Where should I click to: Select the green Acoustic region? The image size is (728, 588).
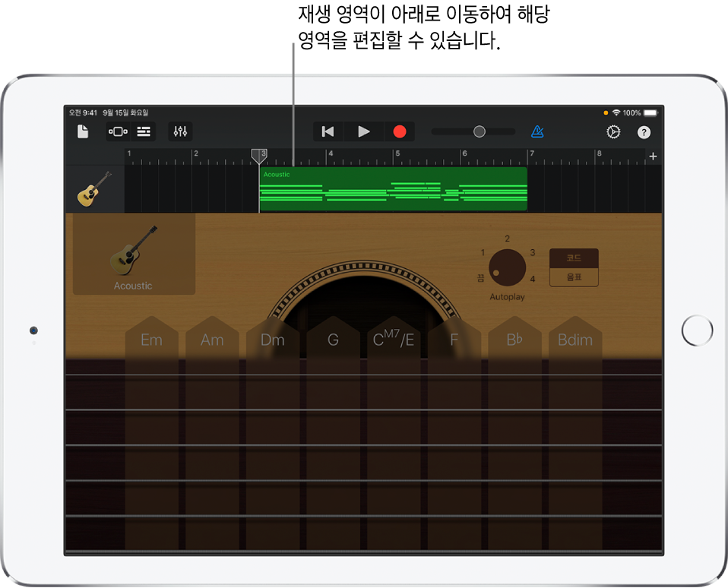pos(393,189)
